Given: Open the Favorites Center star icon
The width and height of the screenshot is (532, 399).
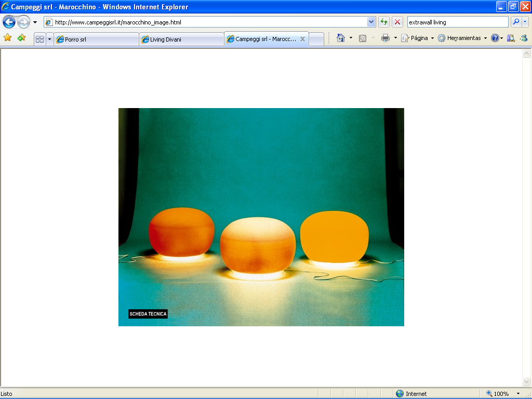Looking at the screenshot, I should point(7,37).
